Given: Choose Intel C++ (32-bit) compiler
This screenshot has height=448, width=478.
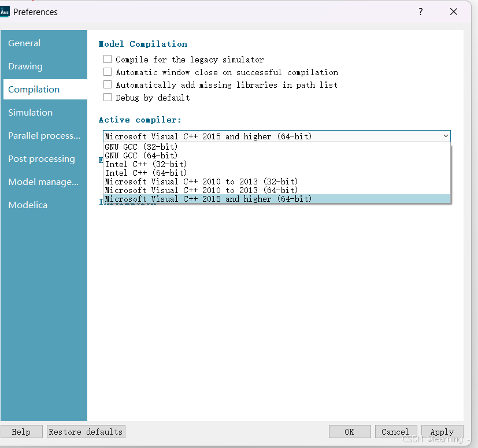Looking at the screenshot, I should (x=277, y=164).
